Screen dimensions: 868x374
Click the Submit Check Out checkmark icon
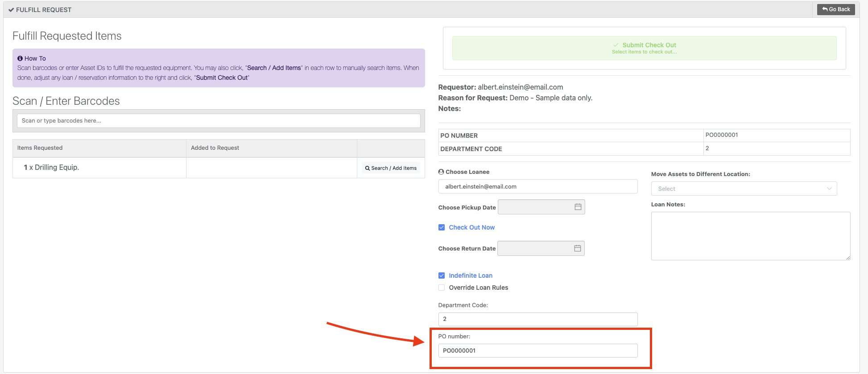tap(616, 45)
